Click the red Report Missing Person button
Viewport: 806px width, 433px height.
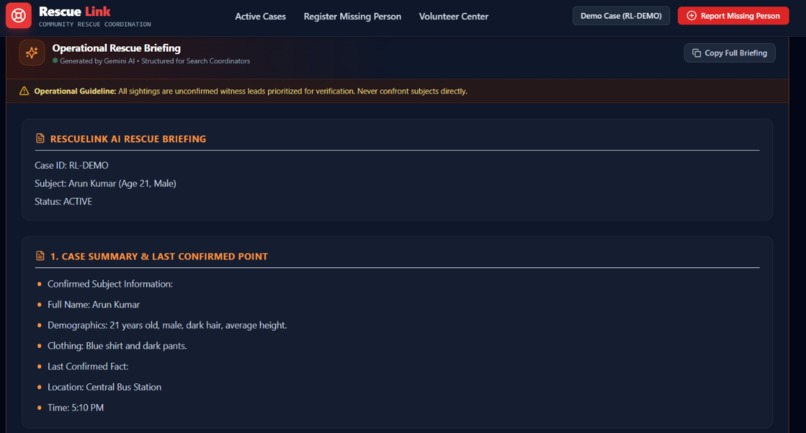733,16
